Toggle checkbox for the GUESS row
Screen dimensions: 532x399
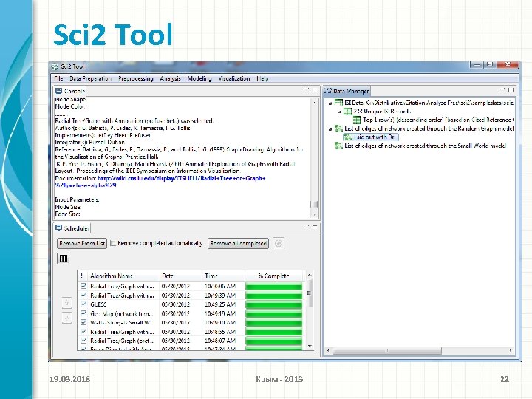pos(83,304)
